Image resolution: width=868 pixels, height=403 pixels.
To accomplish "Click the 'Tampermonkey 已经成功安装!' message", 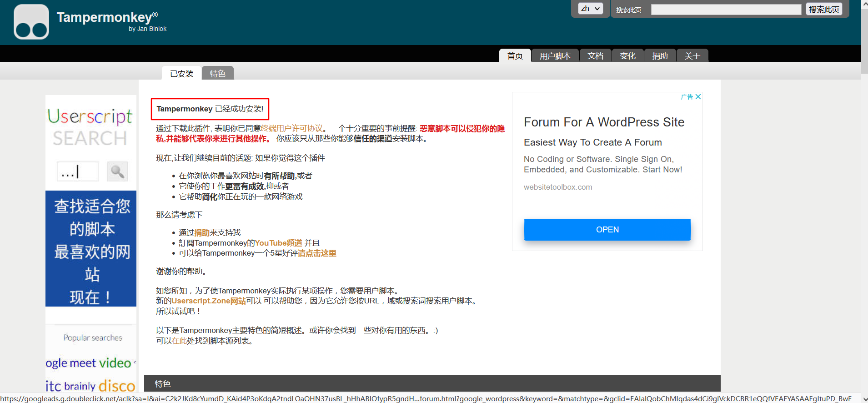I will (210, 109).
